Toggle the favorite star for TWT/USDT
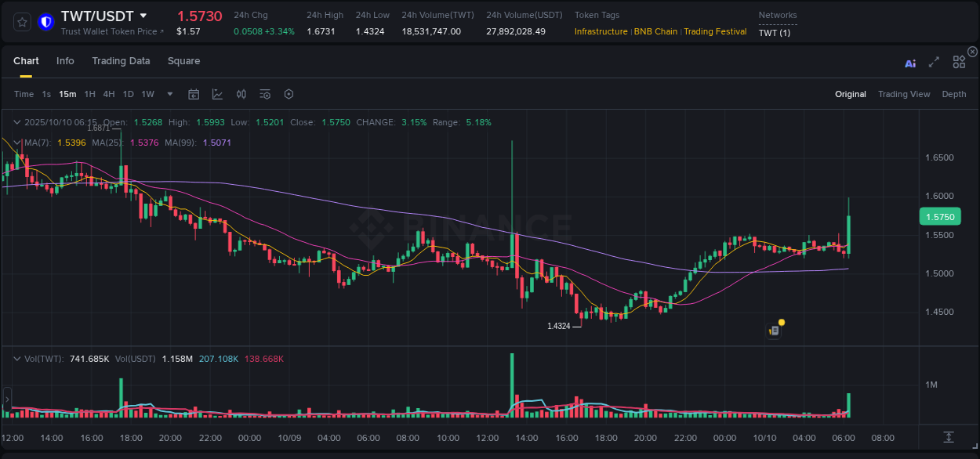Screen dimensions: 980x459 (21, 21)
